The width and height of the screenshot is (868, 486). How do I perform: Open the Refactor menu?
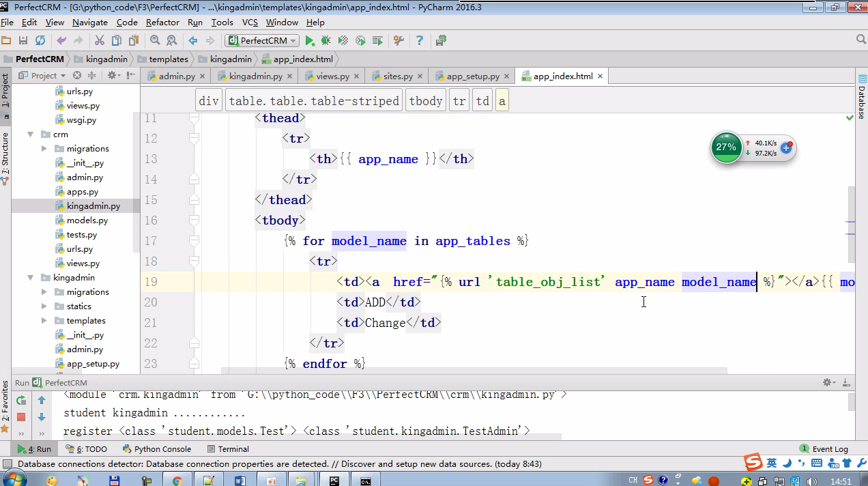[162, 23]
